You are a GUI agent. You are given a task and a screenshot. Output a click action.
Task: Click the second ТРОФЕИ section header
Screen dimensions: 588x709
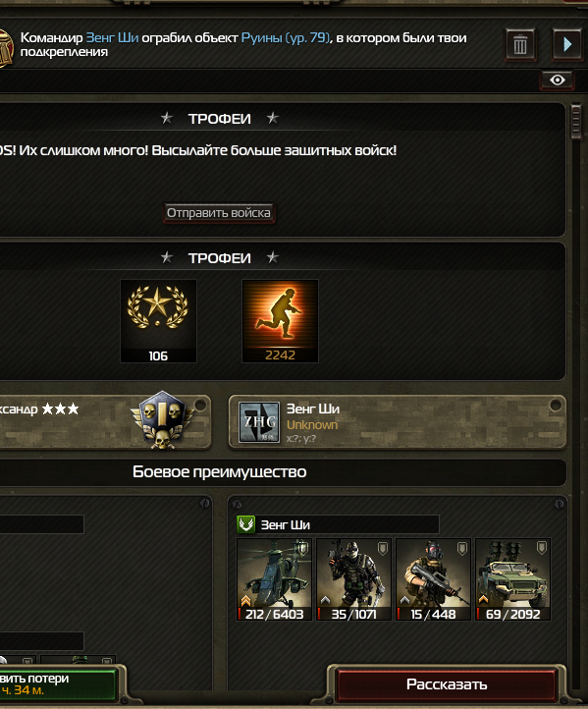pos(220,258)
